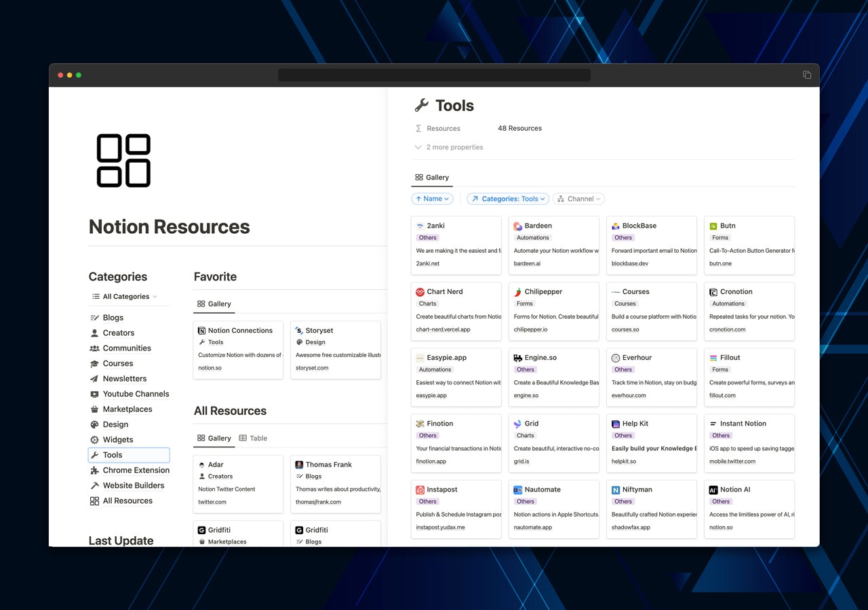Click the Chilipepper card pepper icon
868x610 pixels.
518,291
